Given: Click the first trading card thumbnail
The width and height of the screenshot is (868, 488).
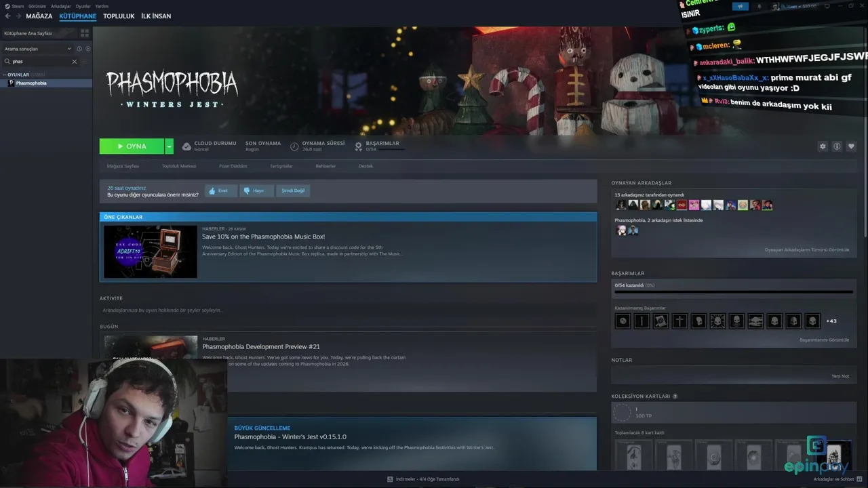Looking at the screenshot, I should (633, 455).
